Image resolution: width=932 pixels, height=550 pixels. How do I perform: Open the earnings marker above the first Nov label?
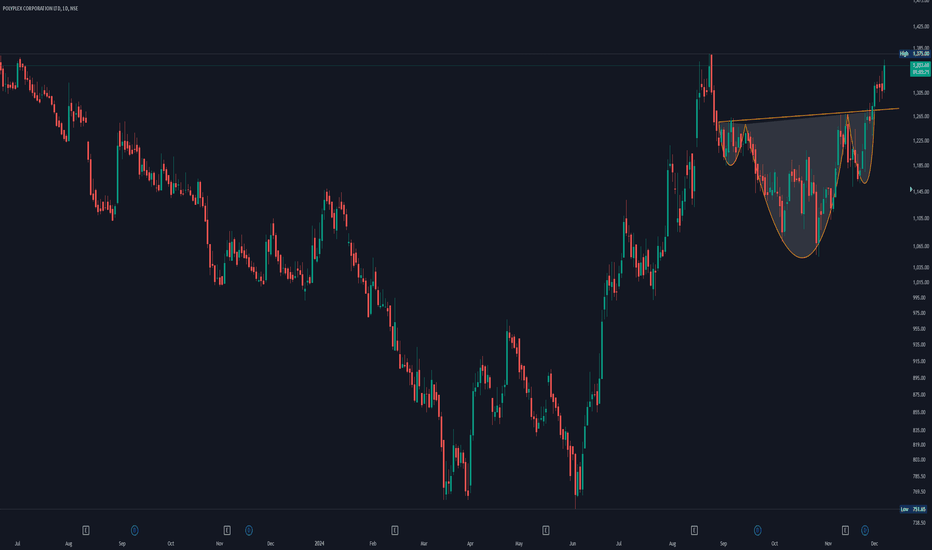[x=227, y=530]
